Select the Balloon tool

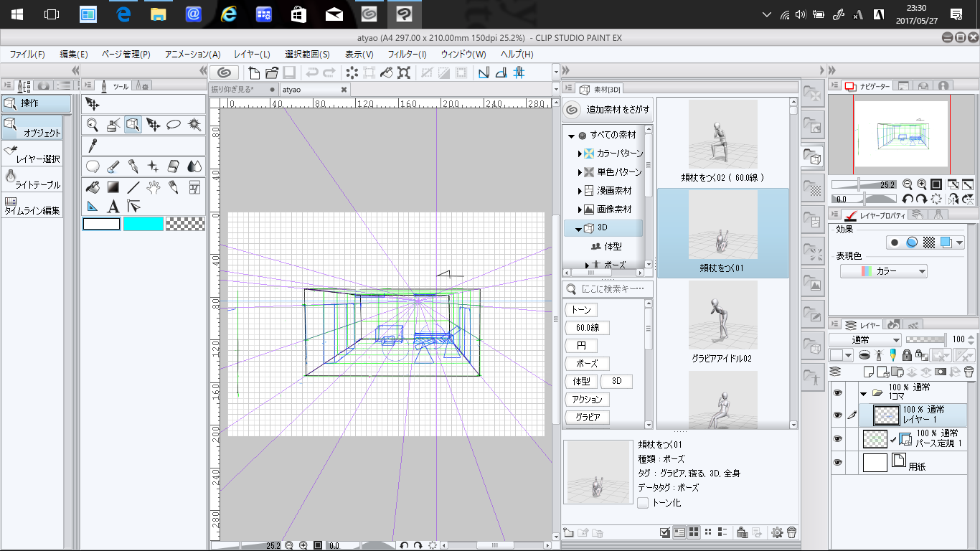click(x=93, y=166)
